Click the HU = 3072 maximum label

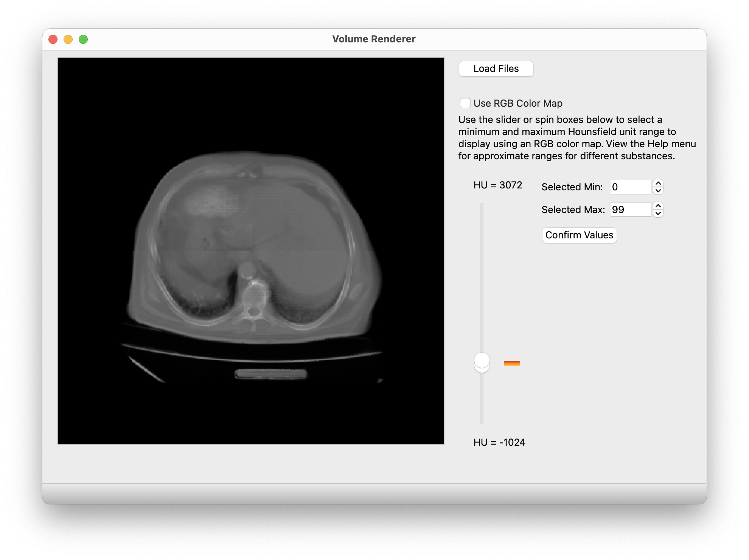[497, 185]
